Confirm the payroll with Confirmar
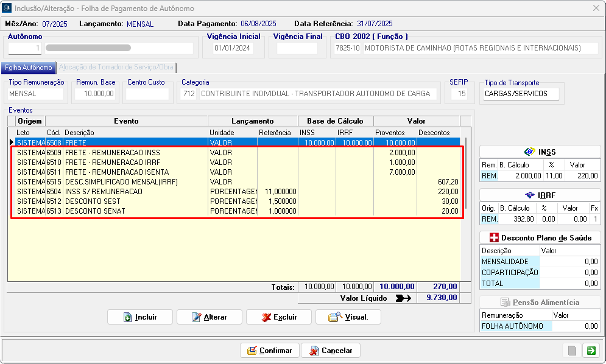This screenshot has width=606, height=364. pos(270,351)
